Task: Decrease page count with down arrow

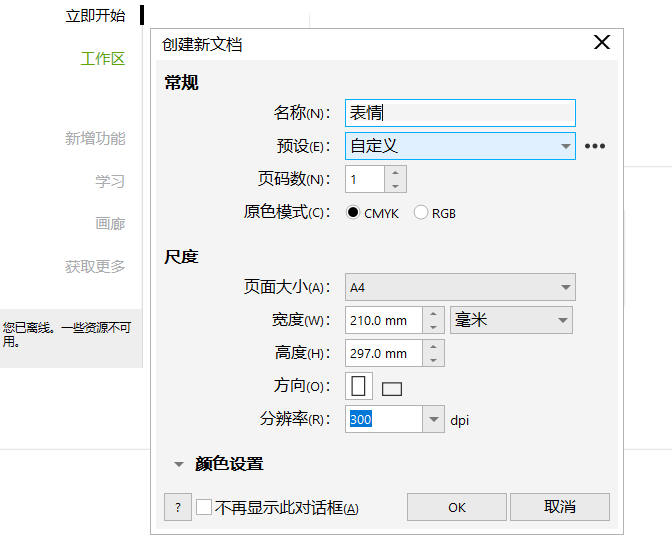Action: point(396,186)
